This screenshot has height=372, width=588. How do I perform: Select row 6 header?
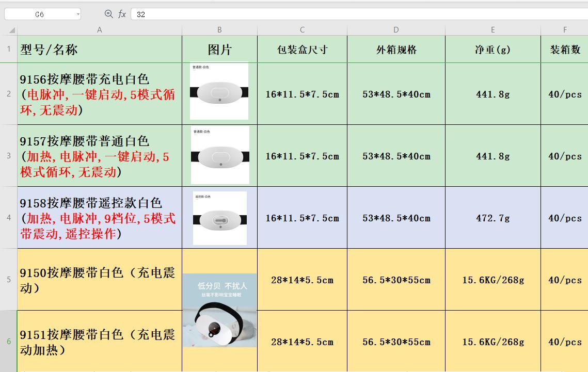(9, 341)
